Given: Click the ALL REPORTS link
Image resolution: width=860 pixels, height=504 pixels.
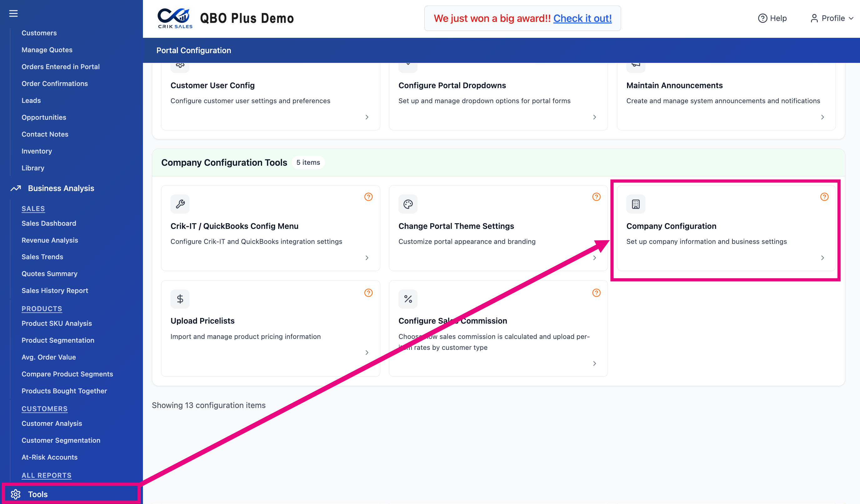Looking at the screenshot, I should [46, 475].
